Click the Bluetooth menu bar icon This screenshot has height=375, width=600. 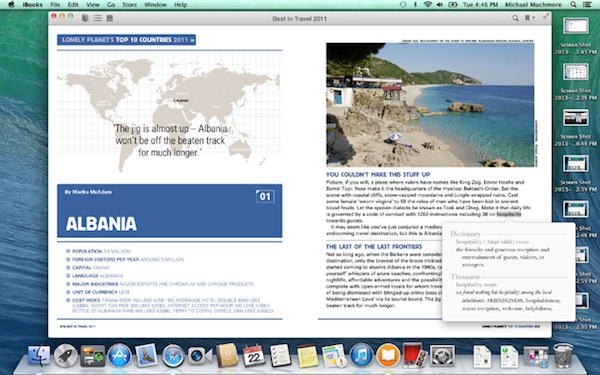(x=415, y=5)
